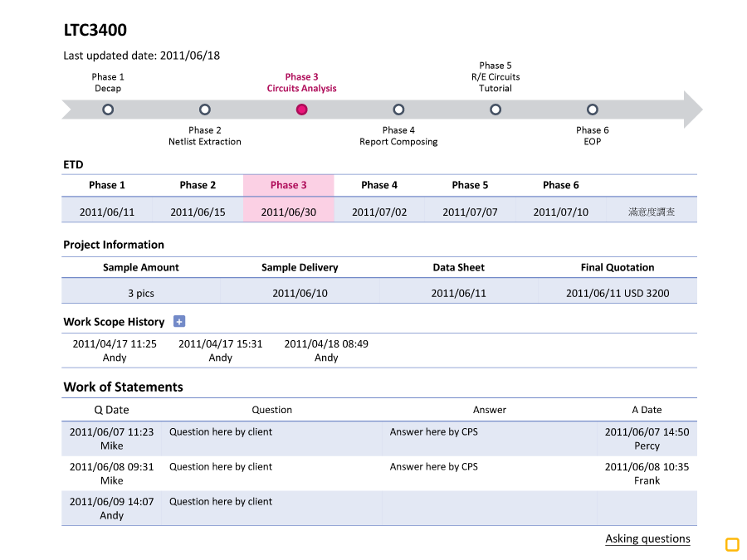Click the empty answer cell in Andy's row
Viewport: 747px width, 560px height.
[x=489, y=508]
